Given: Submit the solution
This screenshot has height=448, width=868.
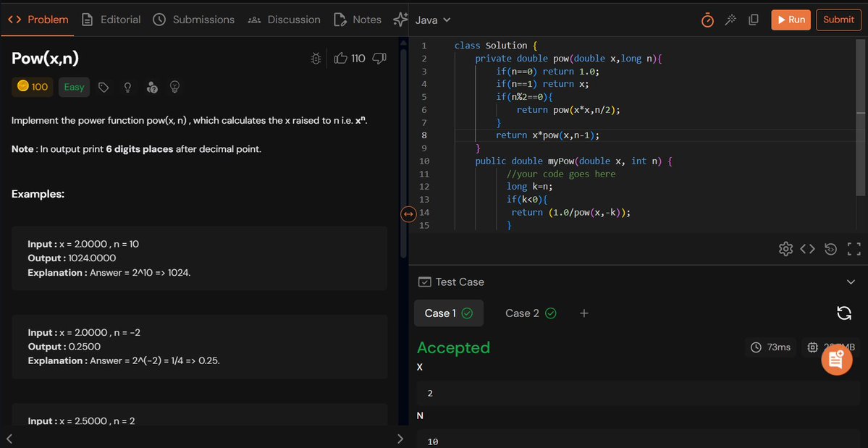Looking at the screenshot, I should [838, 20].
